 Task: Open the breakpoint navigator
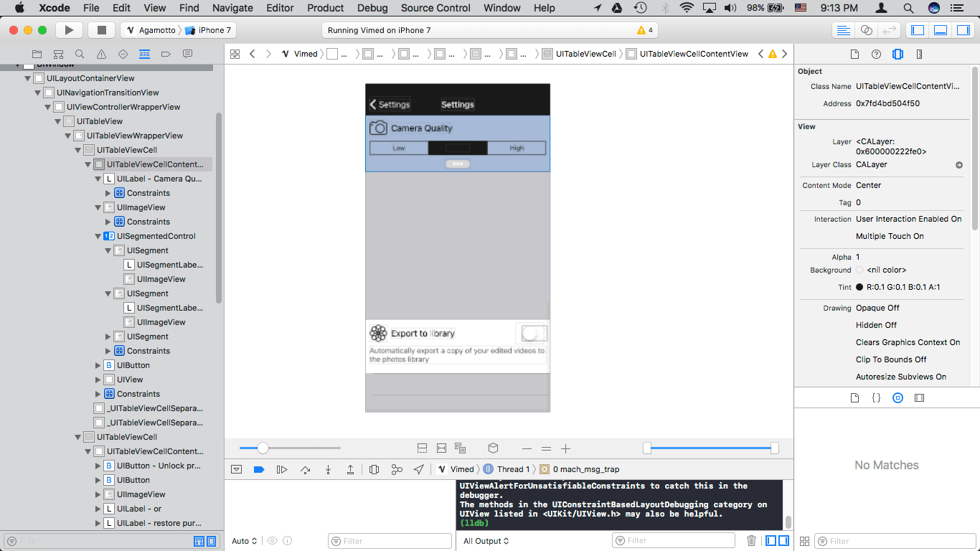(166, 54)
